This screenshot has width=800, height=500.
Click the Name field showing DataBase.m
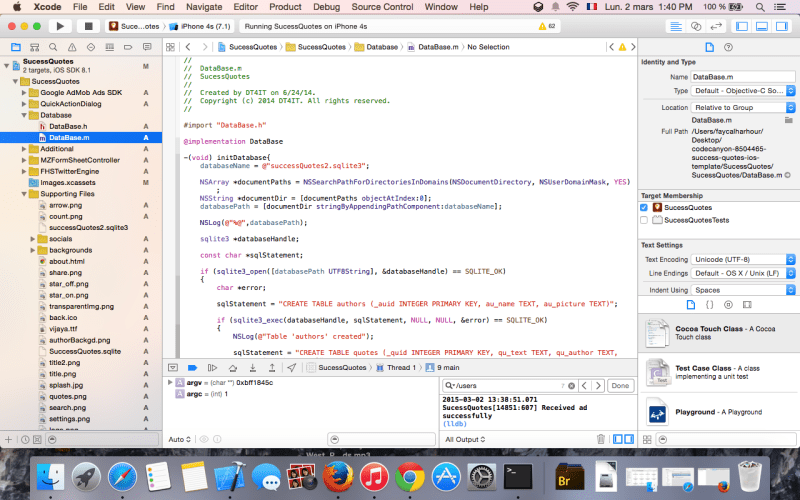743,77
